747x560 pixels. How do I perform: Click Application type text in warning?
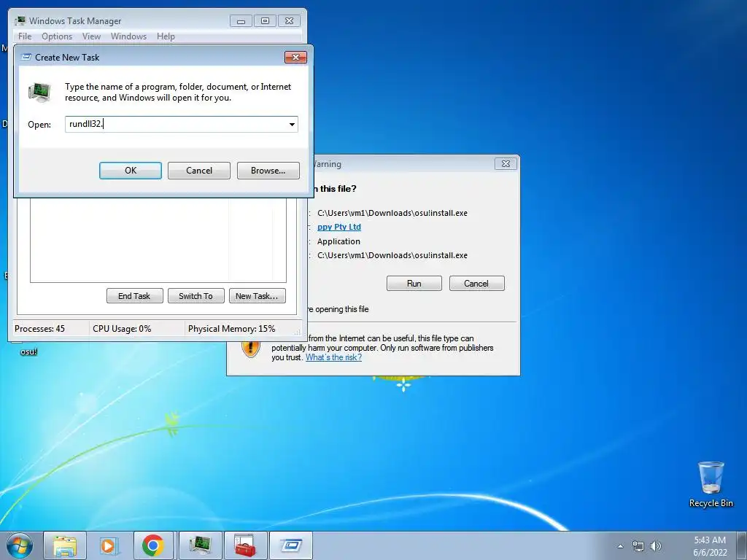tap(338, 241)
